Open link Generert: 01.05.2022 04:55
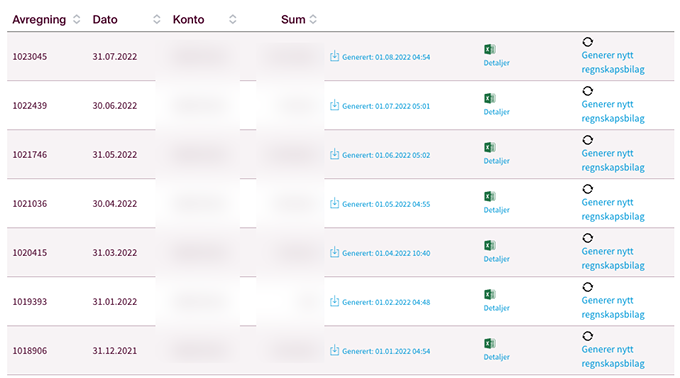Screen dimensions: 680x378 coord(386,204)
